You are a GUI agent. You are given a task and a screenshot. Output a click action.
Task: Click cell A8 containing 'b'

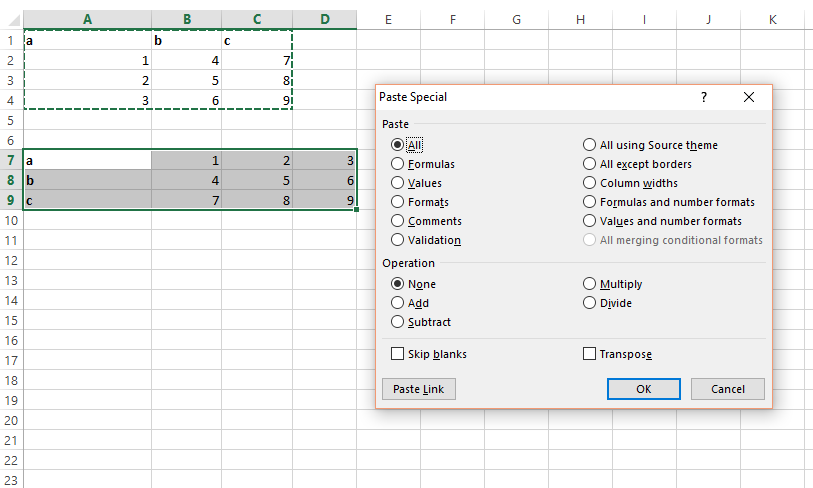[x=88, y=180]
